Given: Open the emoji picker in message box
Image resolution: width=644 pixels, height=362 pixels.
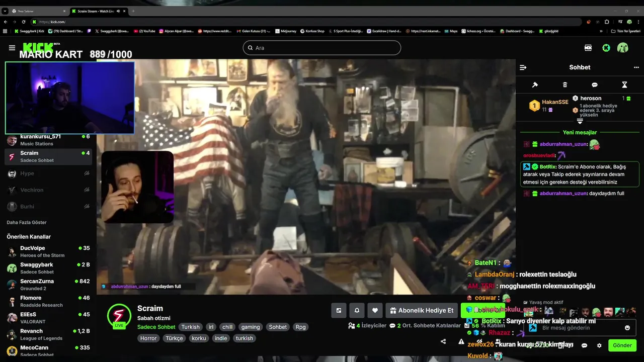Looking at the screenshot, I should click(x=627, y=328).
